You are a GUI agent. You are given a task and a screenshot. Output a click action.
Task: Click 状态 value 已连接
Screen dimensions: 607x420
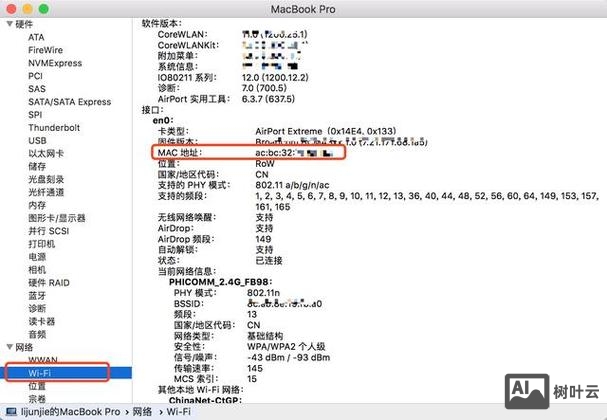pyautogui.click(x=269, y=261)
